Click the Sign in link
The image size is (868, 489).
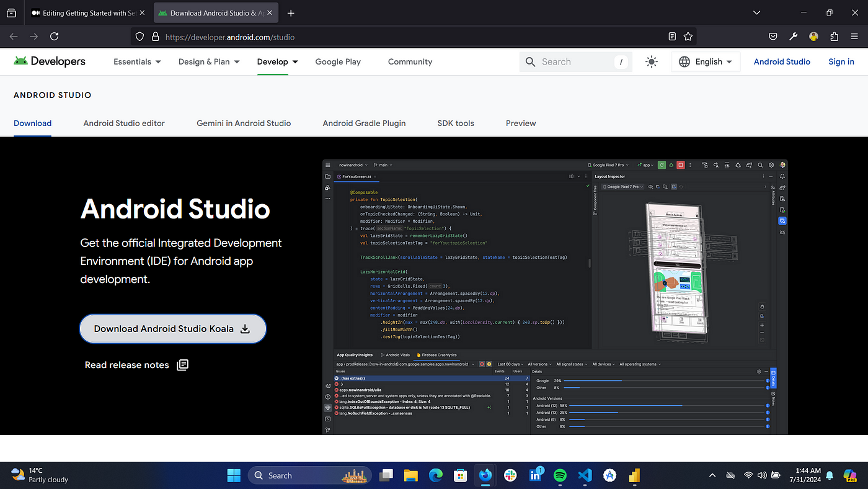(841, 61)
